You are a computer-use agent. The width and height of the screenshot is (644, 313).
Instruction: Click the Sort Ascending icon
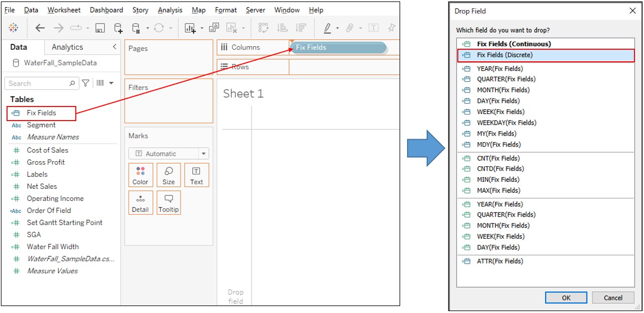click(x=282, y=28)
